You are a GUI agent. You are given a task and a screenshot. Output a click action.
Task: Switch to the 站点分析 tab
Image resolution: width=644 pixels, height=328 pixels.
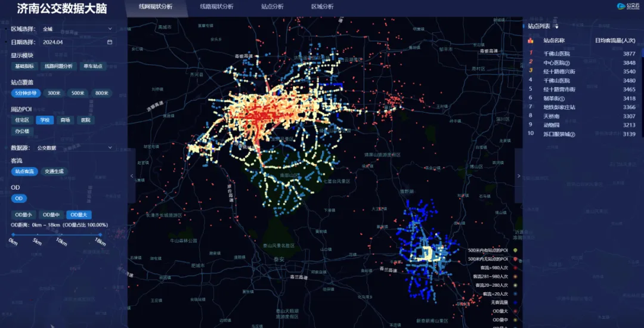(272, 7)
